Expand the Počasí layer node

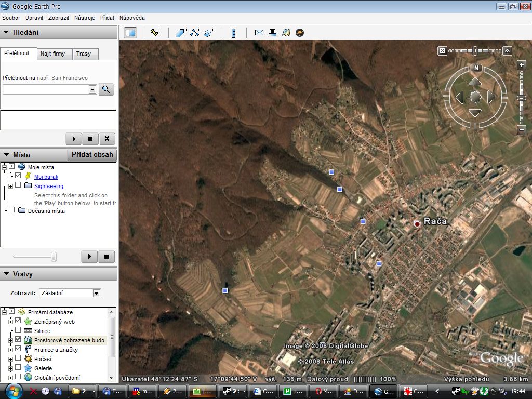tap(11, 359)
